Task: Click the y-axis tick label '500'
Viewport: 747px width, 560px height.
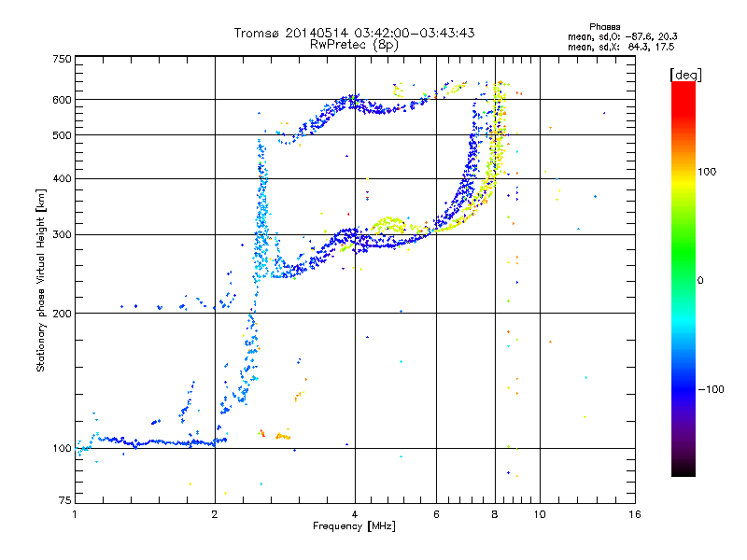Action: click(62, 135)
